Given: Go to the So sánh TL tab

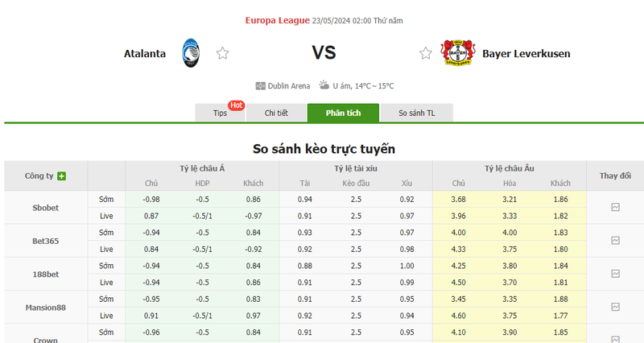Looking at the screenshot, I should (417, 113).
